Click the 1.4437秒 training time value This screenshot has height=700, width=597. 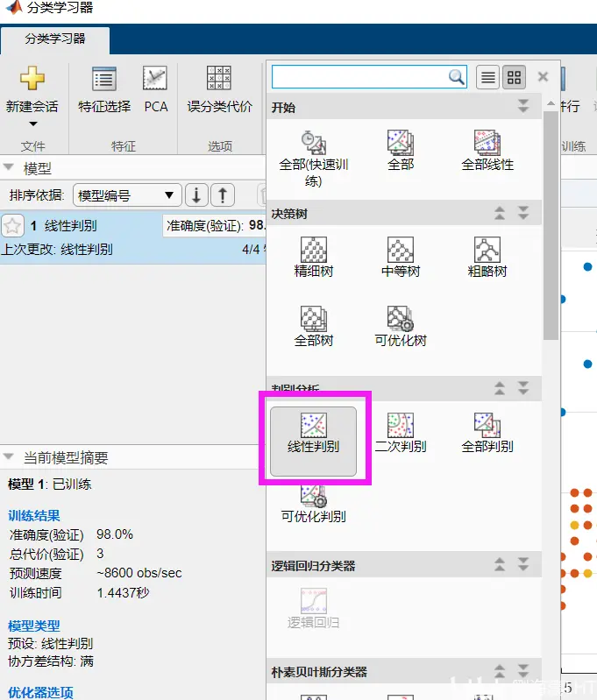(123, 592)
